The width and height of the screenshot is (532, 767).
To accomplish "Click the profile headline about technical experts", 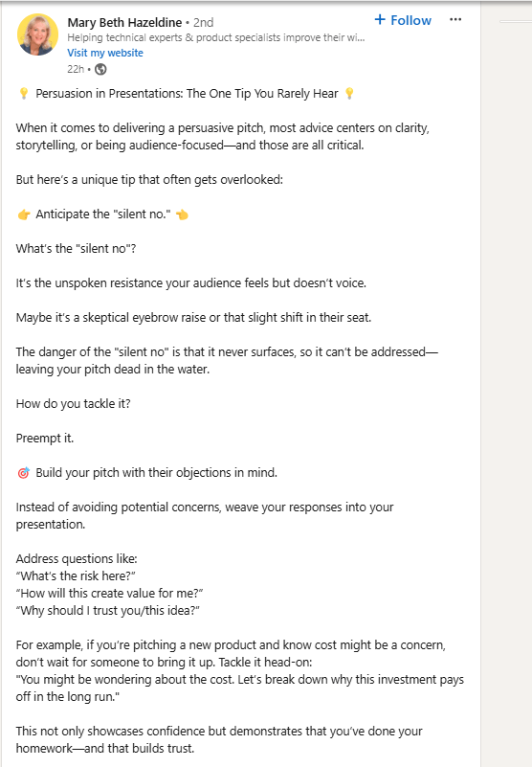I will 216,37.
